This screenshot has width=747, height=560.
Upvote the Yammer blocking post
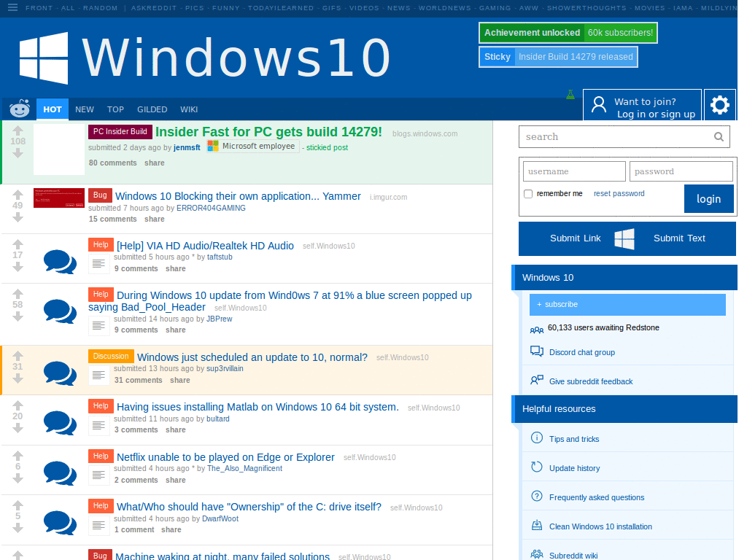[18, 194]
